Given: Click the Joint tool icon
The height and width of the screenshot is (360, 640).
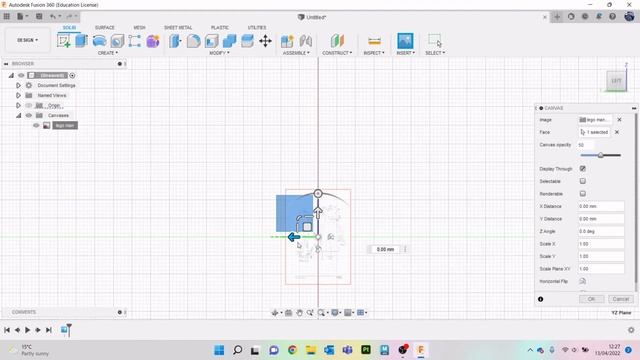Looking at the screenshot, I should pyautogui.click(x=306, y=41).
